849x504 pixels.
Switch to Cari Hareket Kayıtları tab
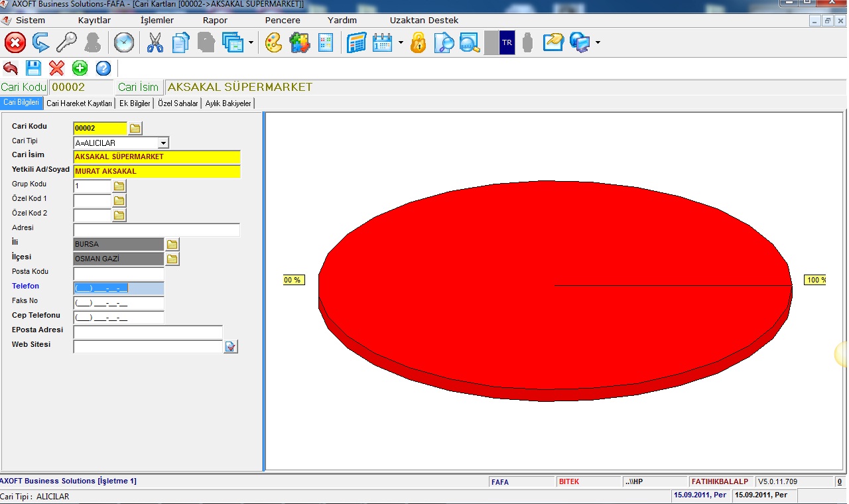[79, 103]
